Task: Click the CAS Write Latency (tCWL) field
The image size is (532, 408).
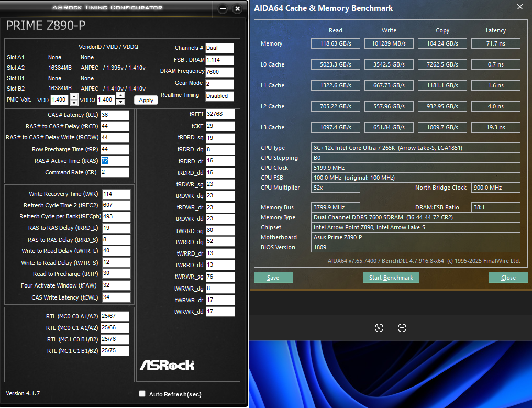Action: click(x=116, y=297)
